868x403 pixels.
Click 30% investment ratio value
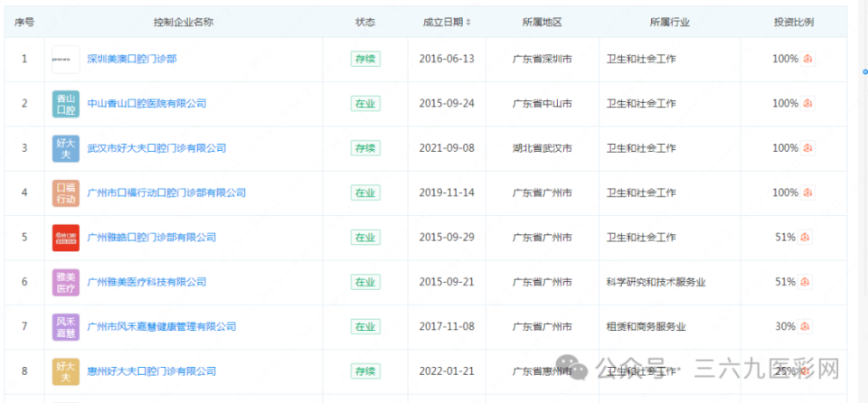coord(785,326)
